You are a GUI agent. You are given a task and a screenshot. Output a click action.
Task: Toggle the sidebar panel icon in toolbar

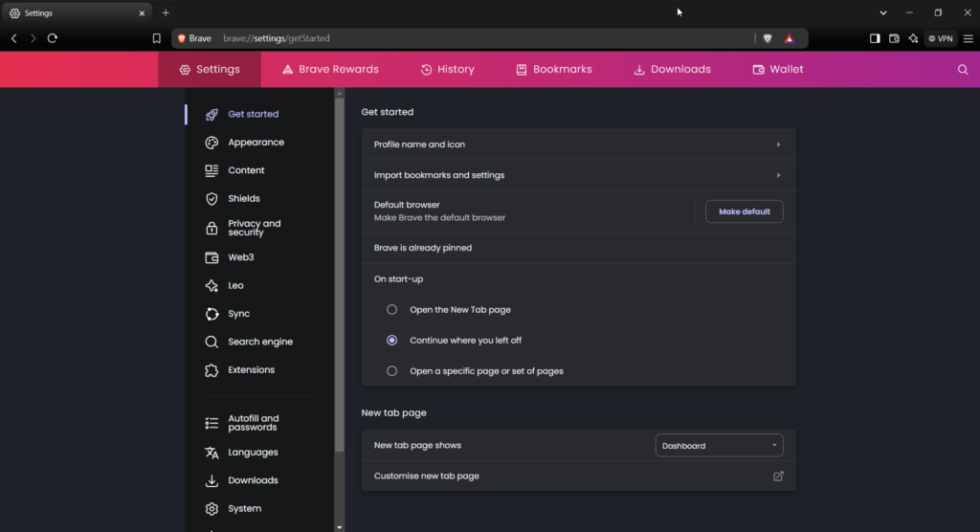pos(875,38)
